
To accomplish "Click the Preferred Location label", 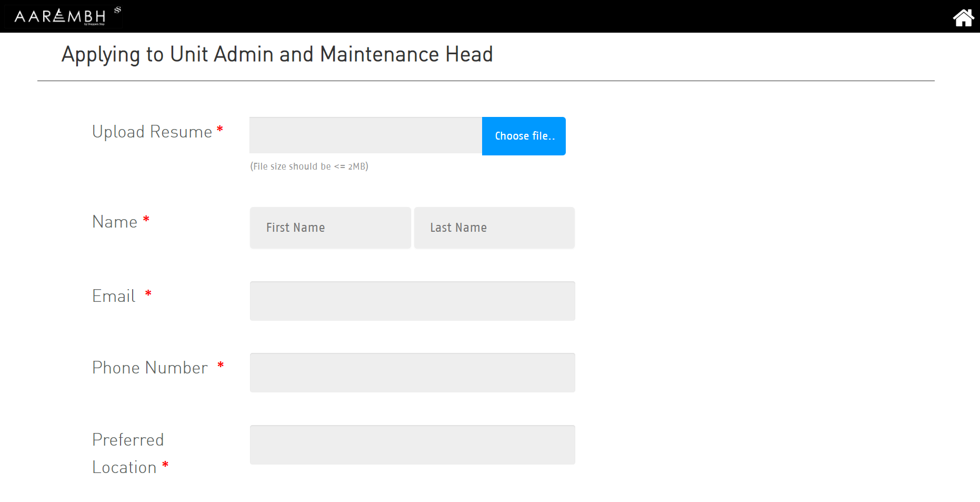I will (x=127, y=454).
